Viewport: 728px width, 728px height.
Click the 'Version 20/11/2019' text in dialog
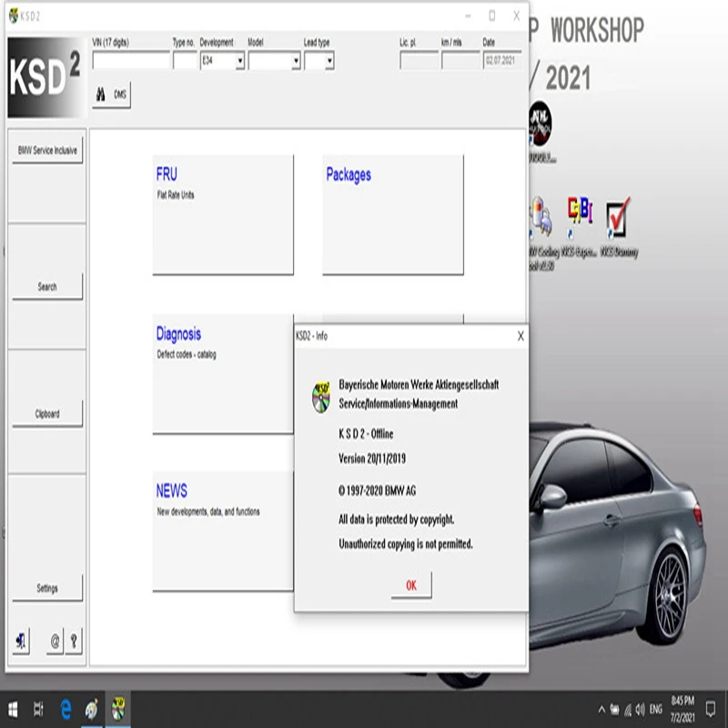click(x=372, y=459)
